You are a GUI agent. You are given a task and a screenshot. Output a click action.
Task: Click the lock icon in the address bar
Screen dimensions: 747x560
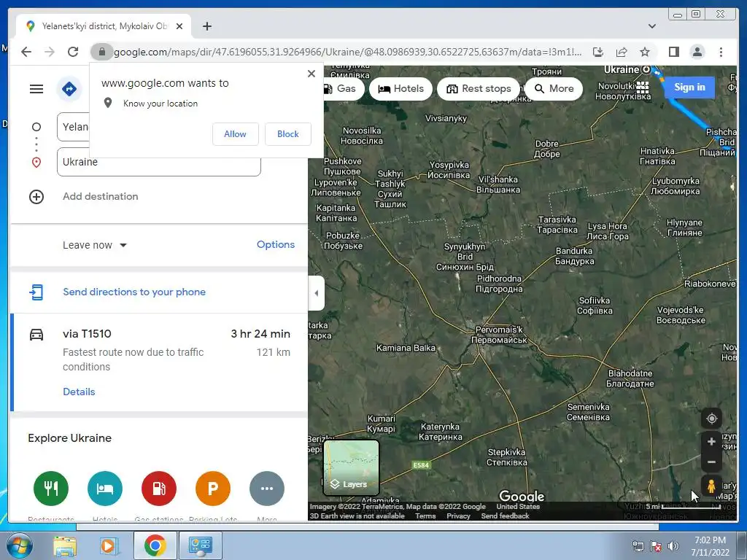click(x=101, y=52)
